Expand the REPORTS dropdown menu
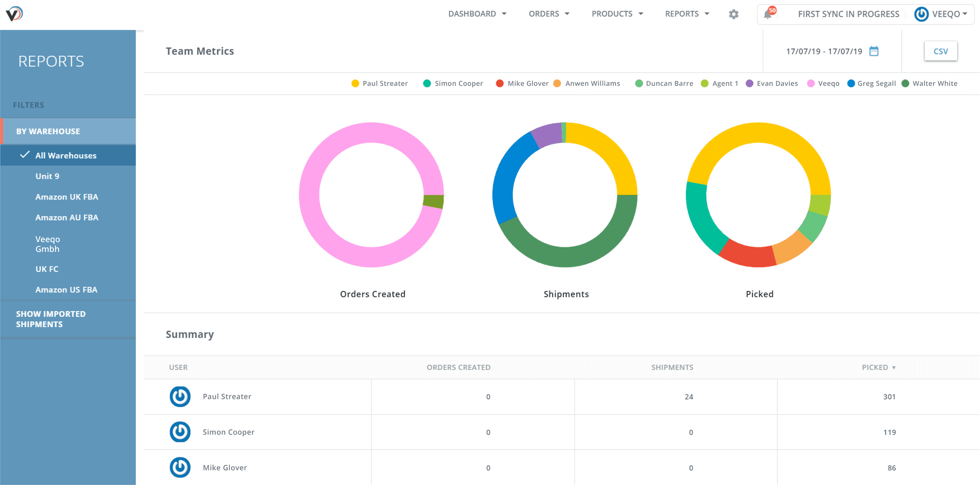The width and height of the screenshot is (980, 485). pyautogui.click(x=686, y=14)
